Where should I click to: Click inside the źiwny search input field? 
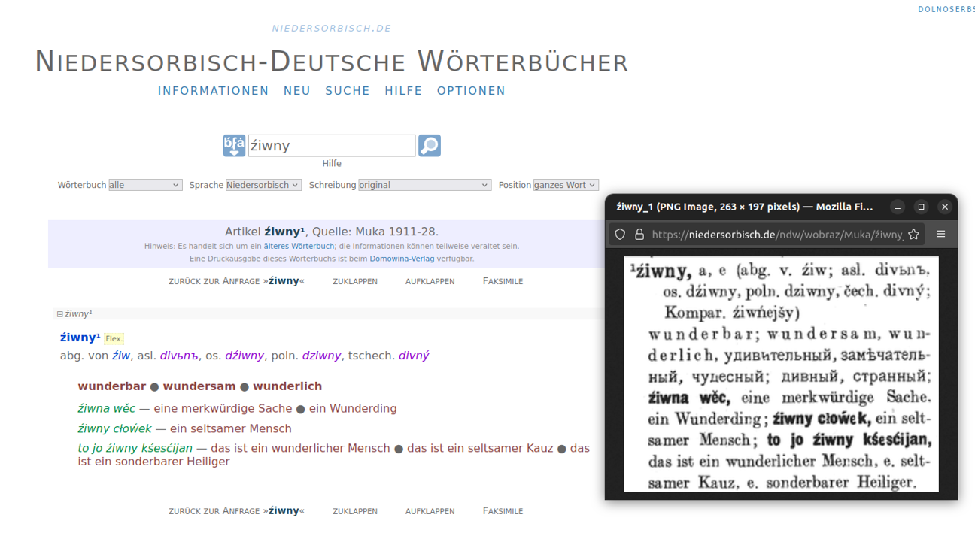331,145
